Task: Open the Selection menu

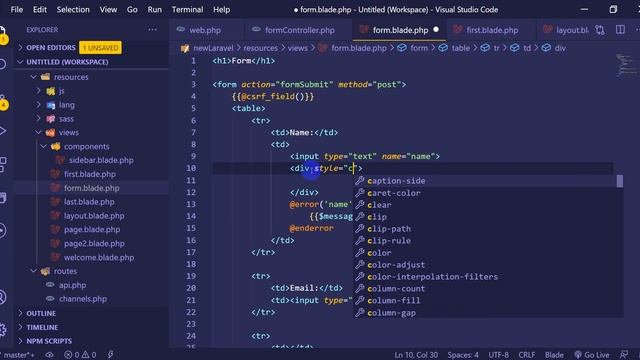Action: [73, 9]
